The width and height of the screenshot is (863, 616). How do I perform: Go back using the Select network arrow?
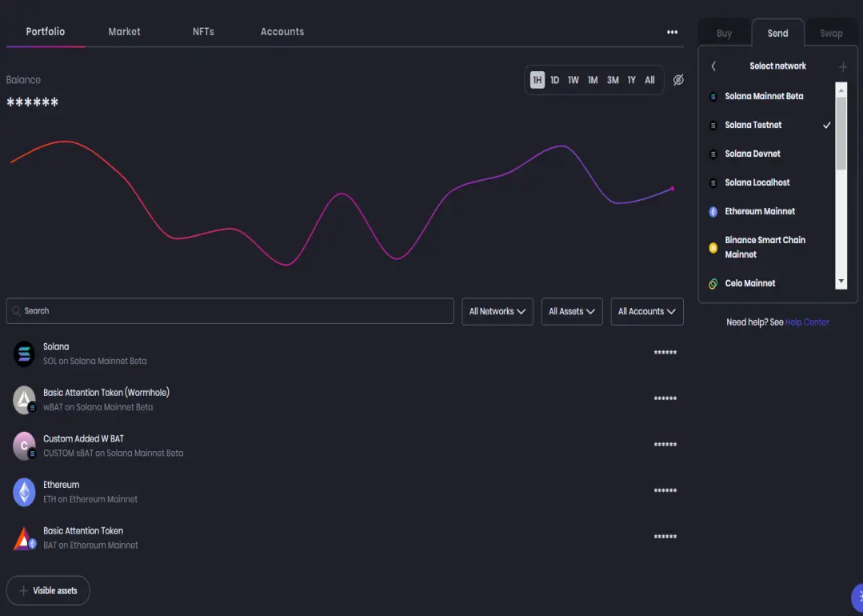click(x=713, y=66)
